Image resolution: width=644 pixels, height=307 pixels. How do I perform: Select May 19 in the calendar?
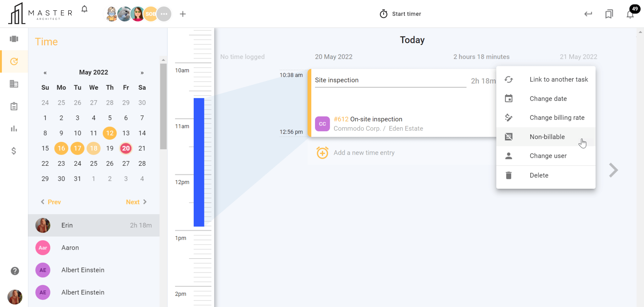(110, 148)
